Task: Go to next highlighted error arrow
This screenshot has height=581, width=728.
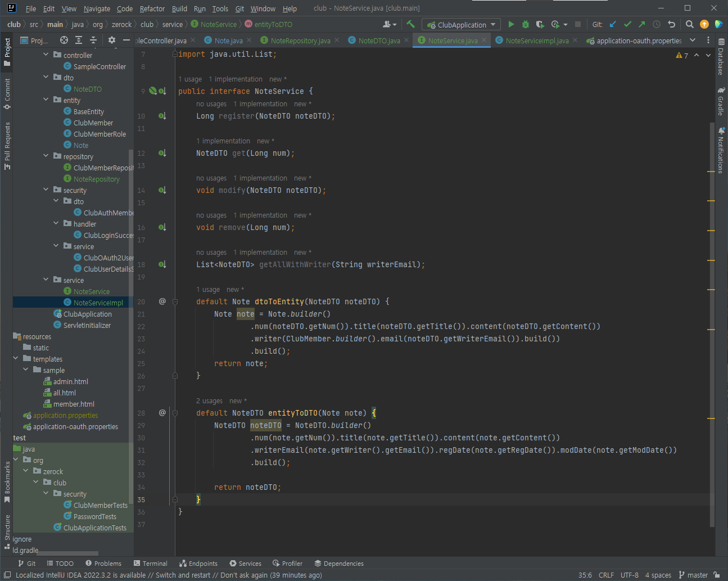Action: tap(708, 55)
